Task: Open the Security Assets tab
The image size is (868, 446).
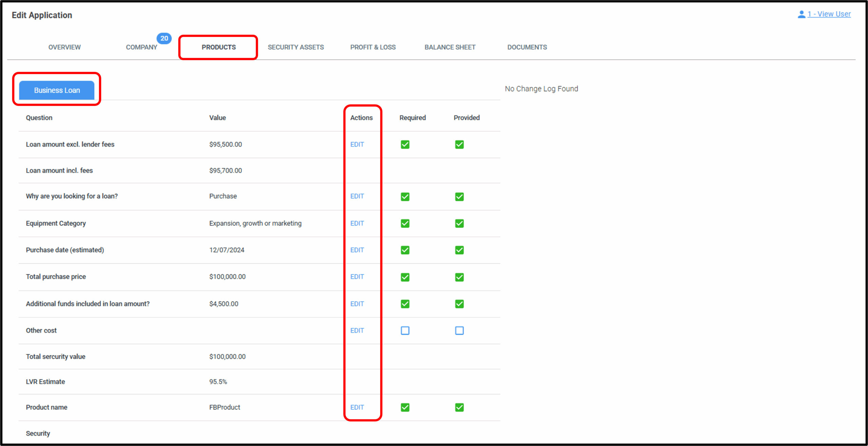Action: (x=296, y=47)
